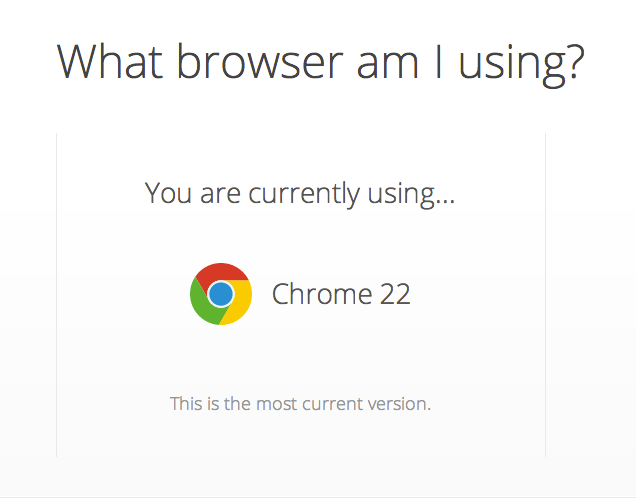
Task: Click the word "You" in the subheading
Action: 167,193
